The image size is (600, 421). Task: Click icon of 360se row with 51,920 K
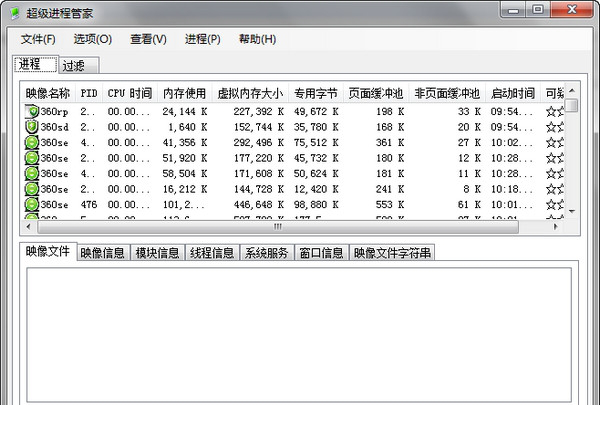[32, 158]
